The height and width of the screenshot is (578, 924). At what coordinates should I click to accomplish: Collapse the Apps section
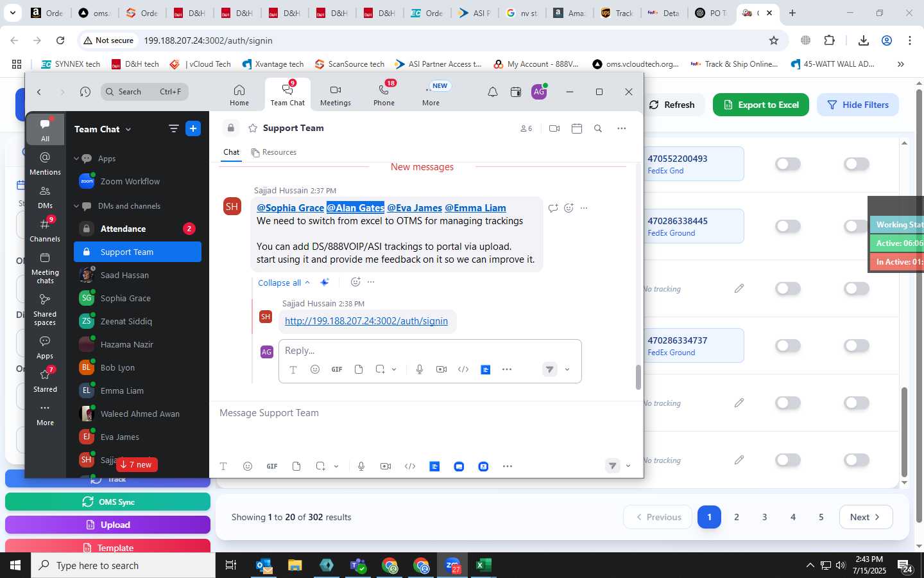[76, 159]
